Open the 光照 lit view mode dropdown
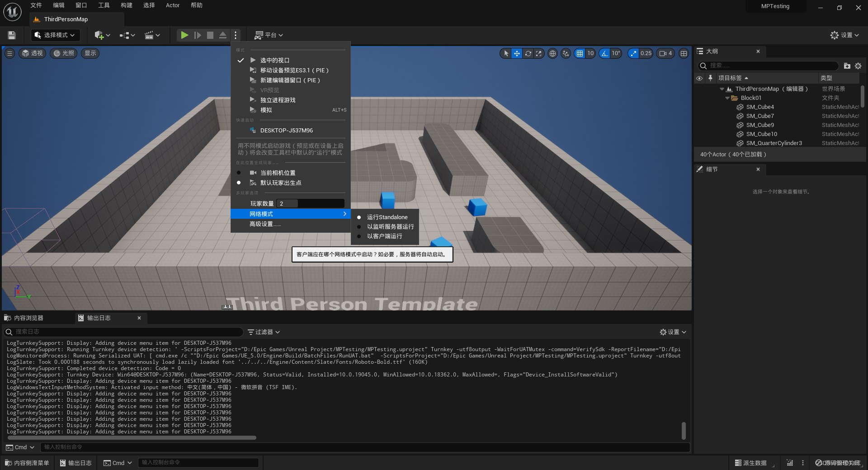This screenshot has height=470, width=868. (63, 53)
